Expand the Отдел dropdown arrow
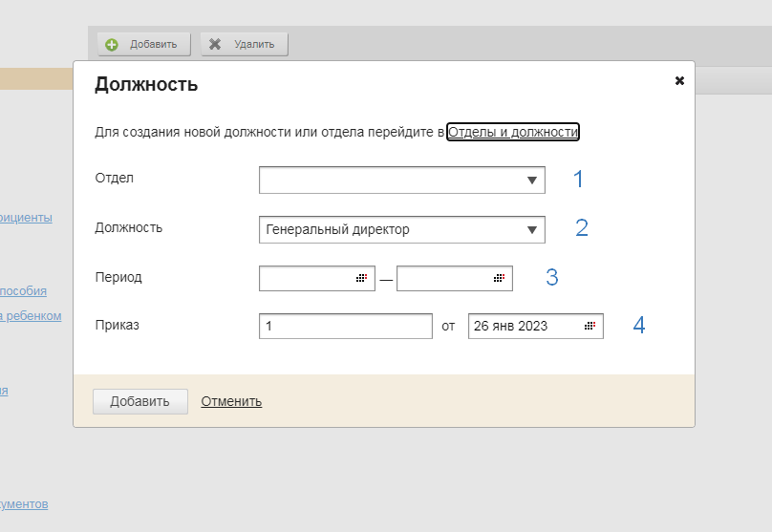 pyautogui.click(x=531, y=181)
